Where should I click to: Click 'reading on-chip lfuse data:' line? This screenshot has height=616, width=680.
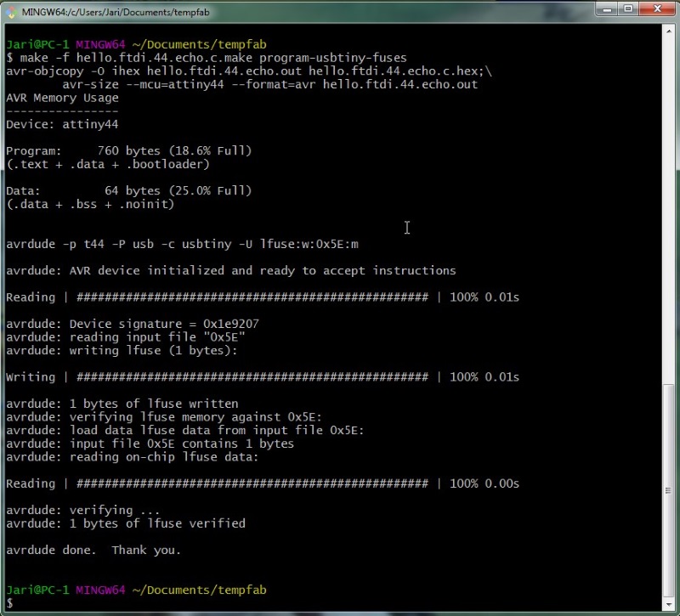tap(133, 457)
